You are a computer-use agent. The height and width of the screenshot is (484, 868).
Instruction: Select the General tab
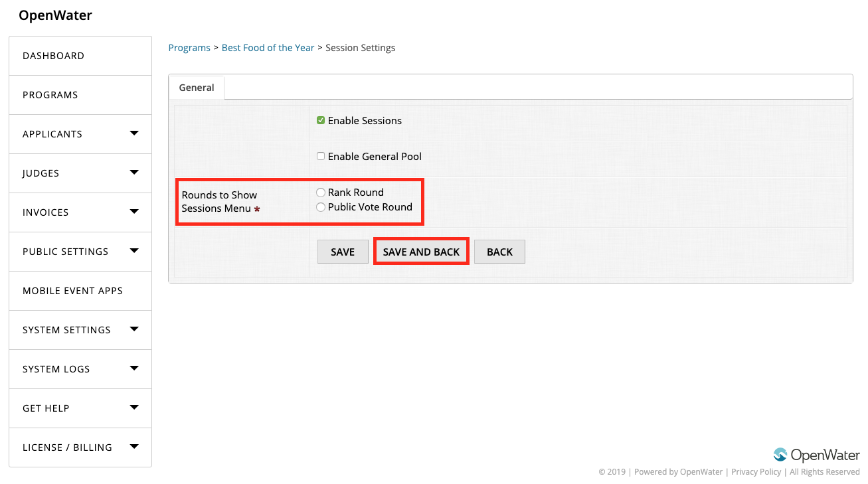point(197,88)
